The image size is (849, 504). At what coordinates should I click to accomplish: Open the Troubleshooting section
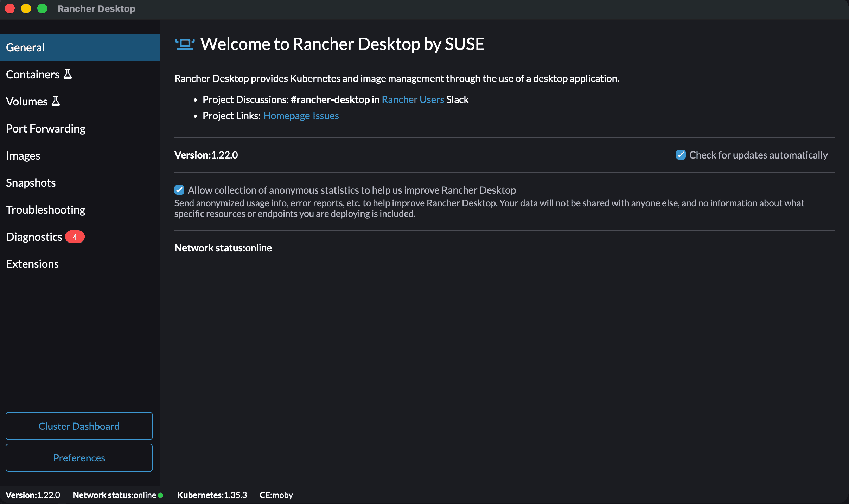pos(46,210)
